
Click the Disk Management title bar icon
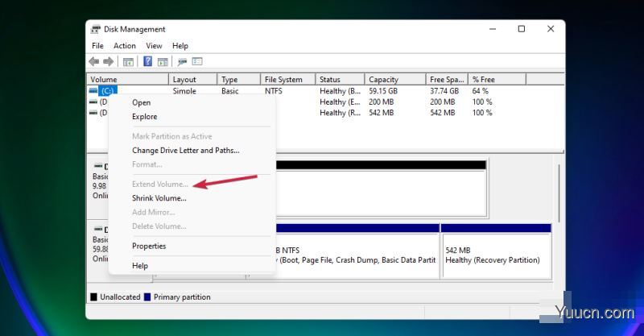pos(96,29)
